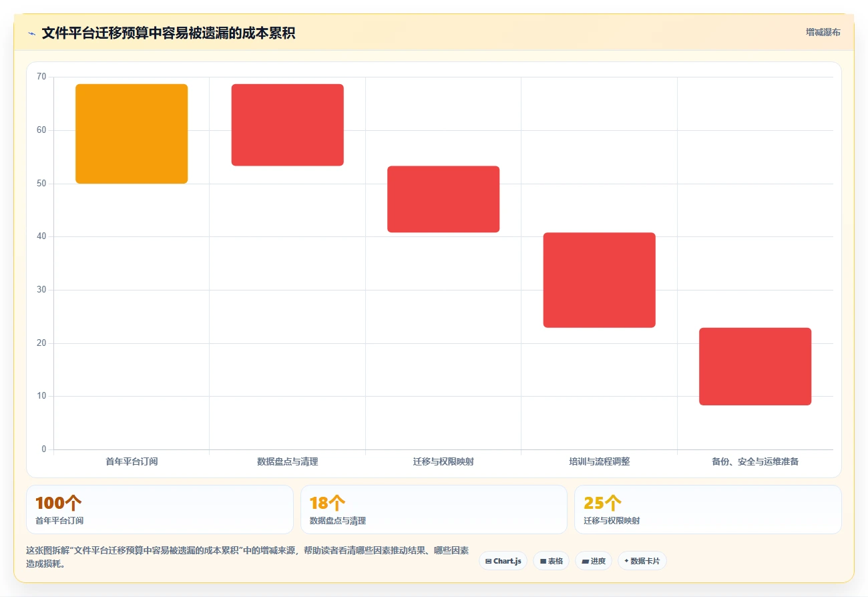
Task: Click the y-axis value 60
Action: [x=41, y=130]
